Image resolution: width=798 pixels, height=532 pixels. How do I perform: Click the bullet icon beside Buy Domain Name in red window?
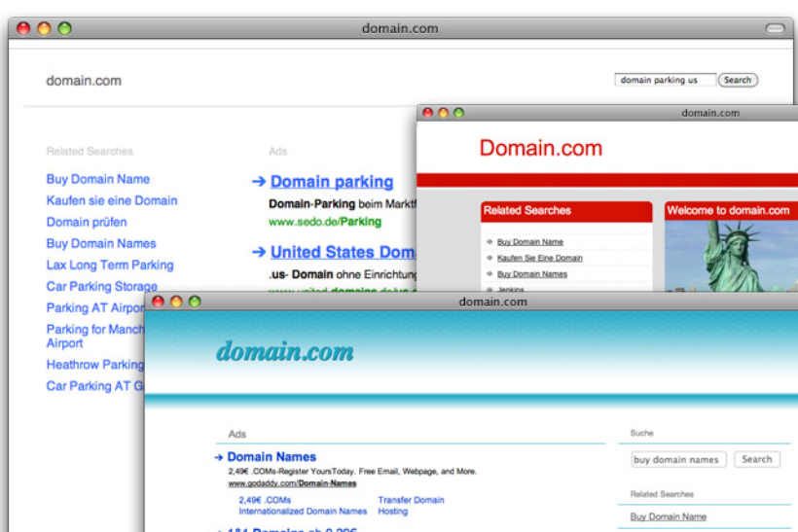(x=490, y=241)
